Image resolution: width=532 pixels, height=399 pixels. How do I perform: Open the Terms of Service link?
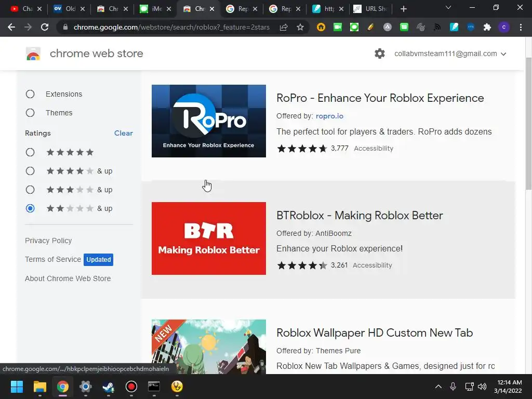[x=53, y=259]
